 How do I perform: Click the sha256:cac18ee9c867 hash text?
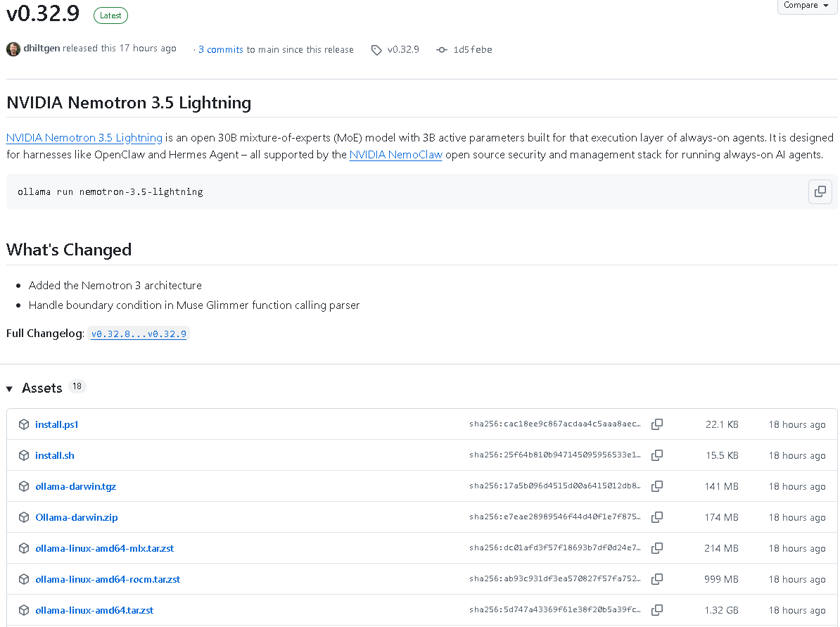[x=555, y=424]
